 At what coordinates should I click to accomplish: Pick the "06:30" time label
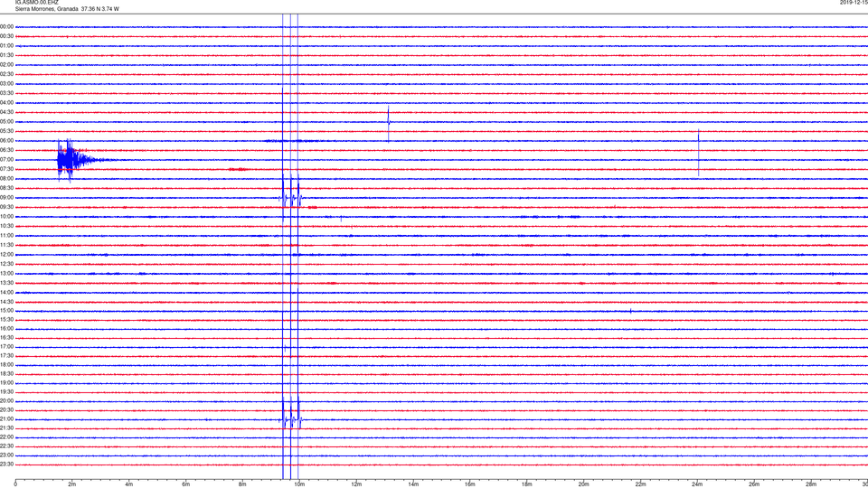tap(6, 150)
